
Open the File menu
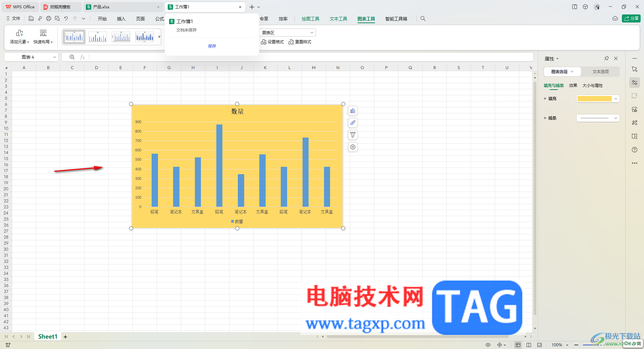(13, 19)
